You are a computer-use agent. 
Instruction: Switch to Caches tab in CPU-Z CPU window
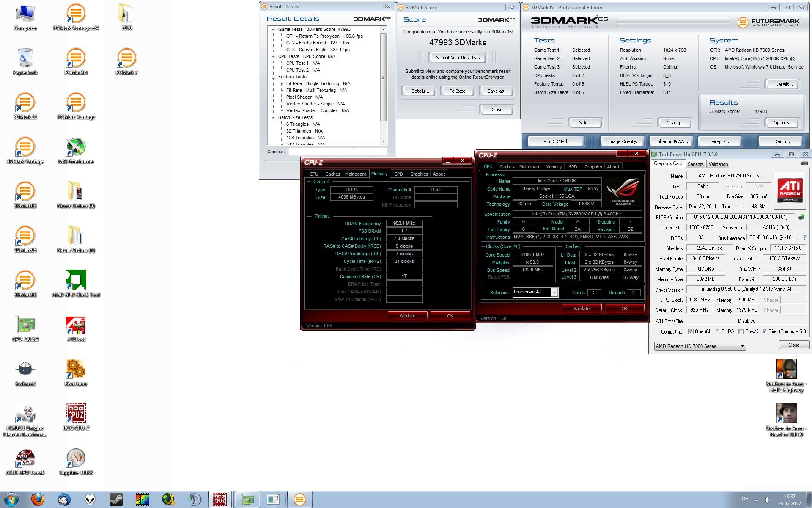[507, 167]
